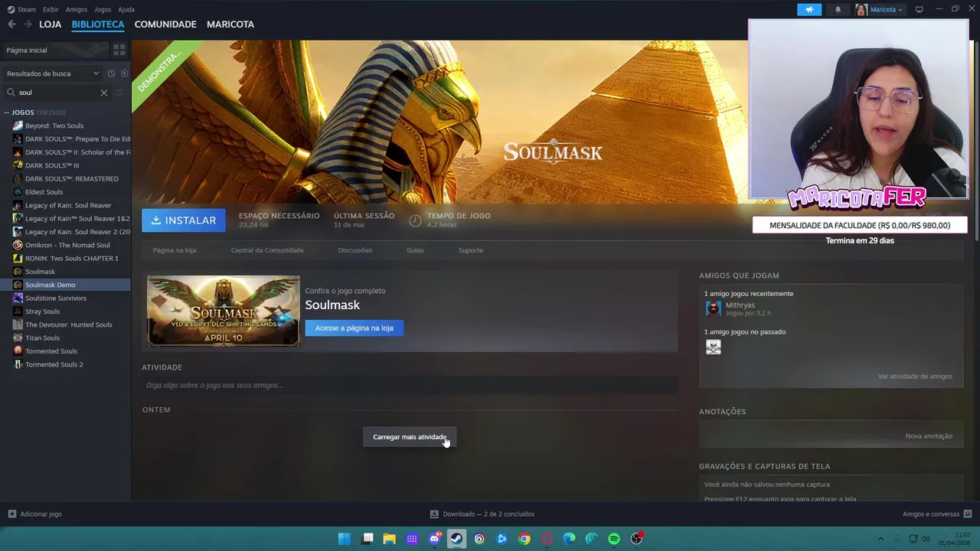Open Discord from the taskbar
Screen dimensions: 980x551
435,539
